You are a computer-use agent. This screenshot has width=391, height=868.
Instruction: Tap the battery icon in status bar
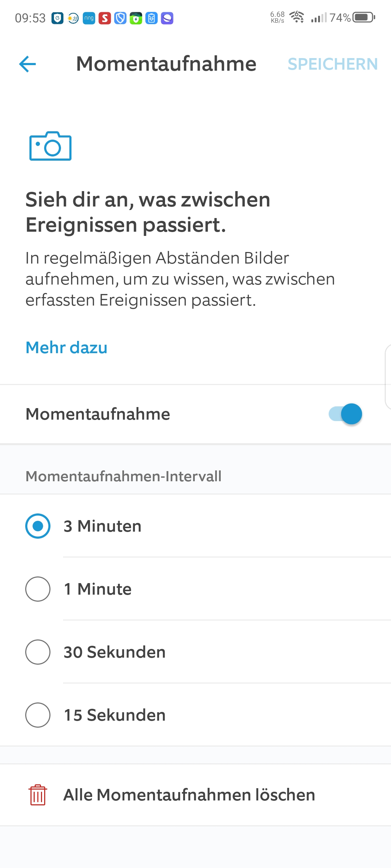(x=364, y=17)
